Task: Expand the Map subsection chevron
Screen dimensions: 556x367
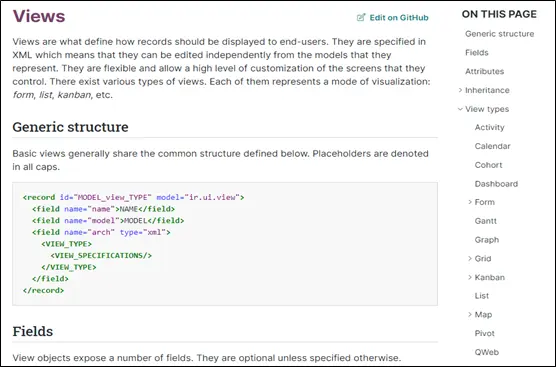Action: (470, 315)
